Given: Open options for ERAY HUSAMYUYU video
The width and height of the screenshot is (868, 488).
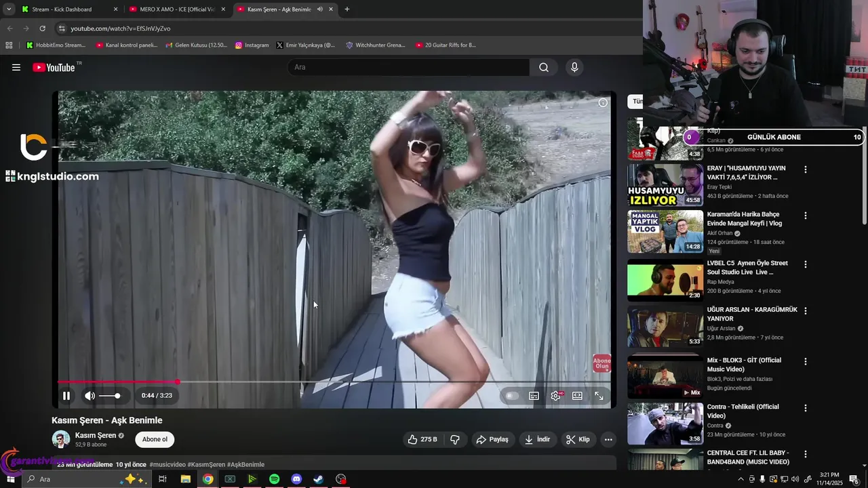Looking at the screenshot, I should pyautogui.click(x=806, y=169).
